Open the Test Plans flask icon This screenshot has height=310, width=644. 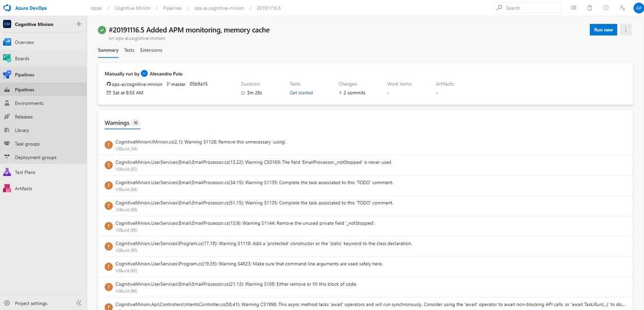[7, 172]
